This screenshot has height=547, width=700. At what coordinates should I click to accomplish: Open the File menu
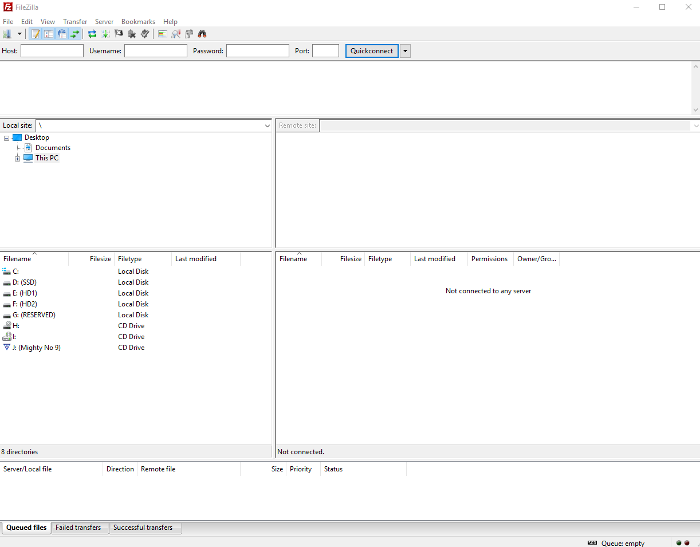8,21
